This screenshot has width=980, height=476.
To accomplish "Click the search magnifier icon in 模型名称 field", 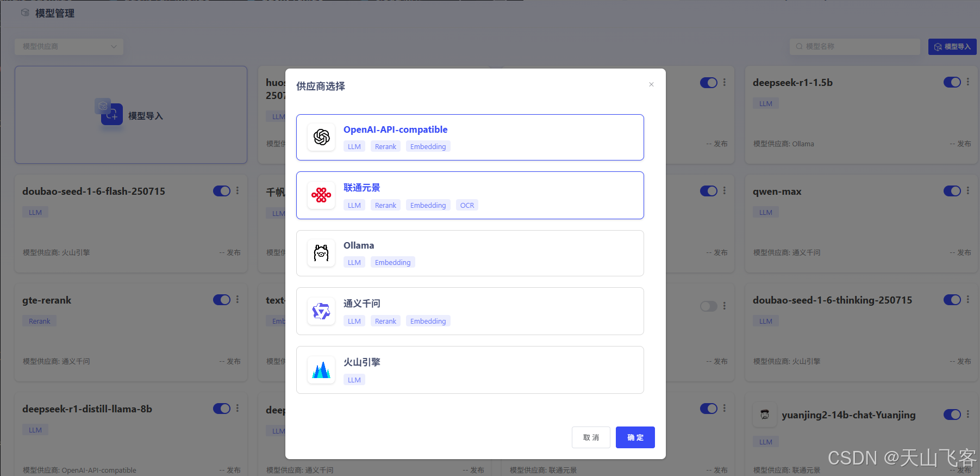I will (799, 47).
